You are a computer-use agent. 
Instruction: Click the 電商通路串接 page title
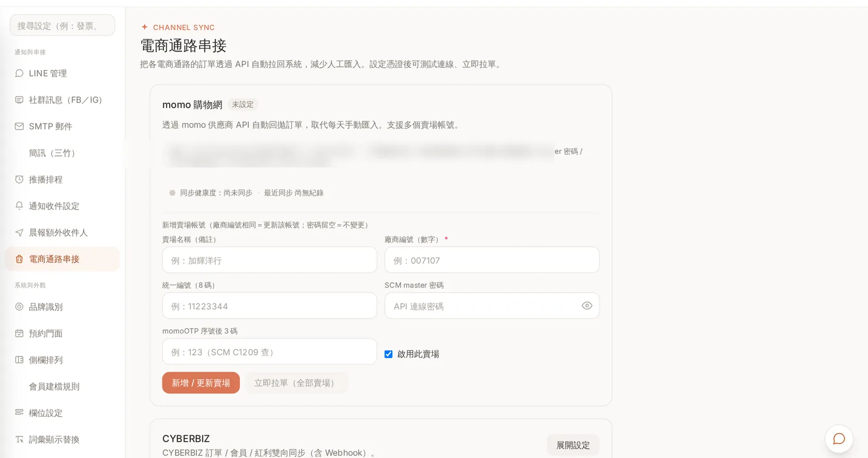click(183, 46)
